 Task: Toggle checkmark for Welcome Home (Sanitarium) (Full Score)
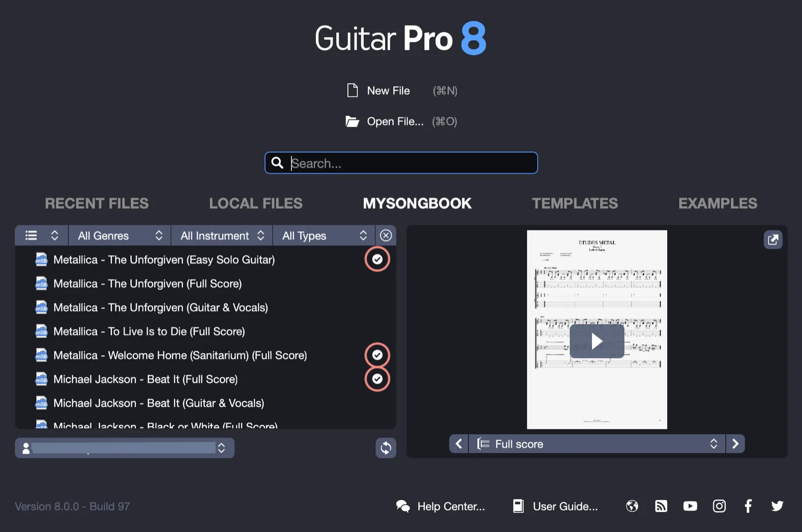point(377,355)
